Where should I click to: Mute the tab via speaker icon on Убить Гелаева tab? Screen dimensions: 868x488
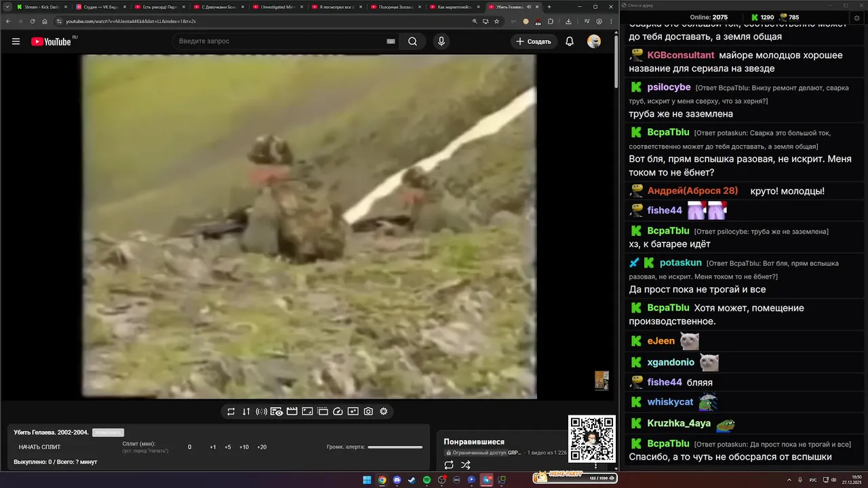click(x=529, y=7)
